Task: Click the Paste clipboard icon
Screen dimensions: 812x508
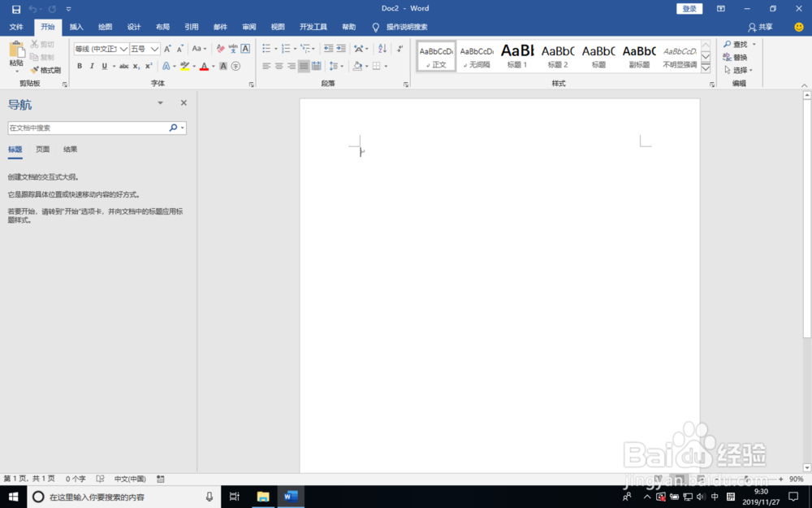Action: pos(16,50)
